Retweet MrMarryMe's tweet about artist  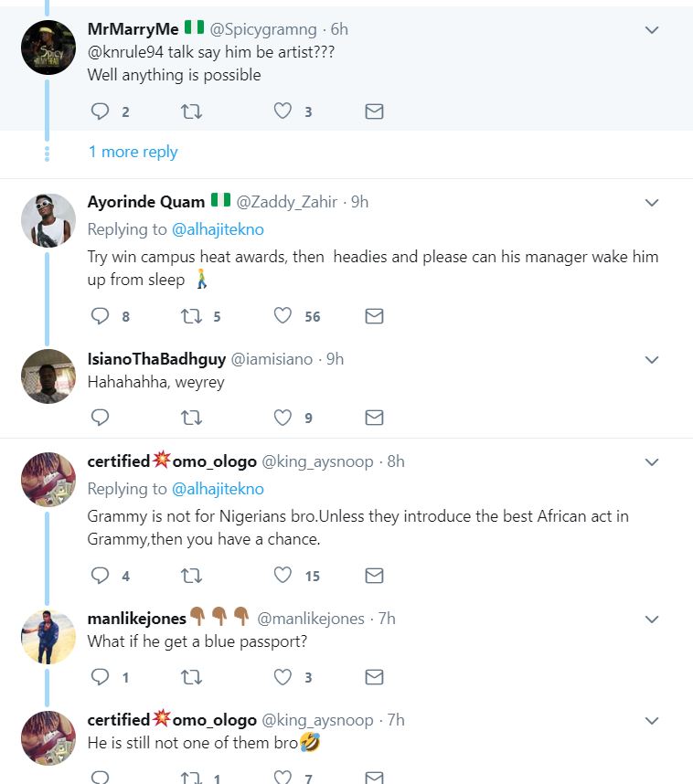coord(192,111)
